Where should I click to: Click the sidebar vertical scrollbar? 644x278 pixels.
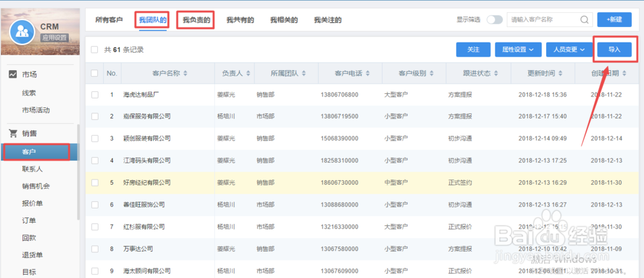point(78,172)
